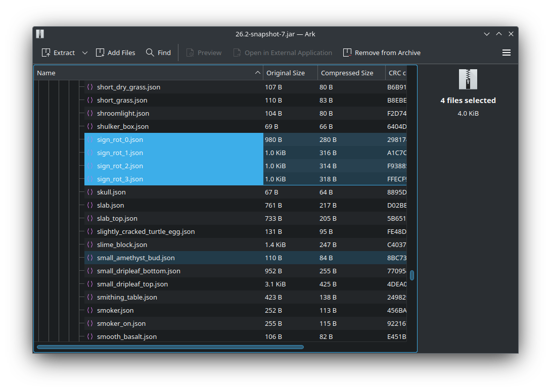Image resolution: width=551 pixels, height=392 pixels.
Task: Click the small_amethyst_bud.json file icon
Action: click(90, 258)
